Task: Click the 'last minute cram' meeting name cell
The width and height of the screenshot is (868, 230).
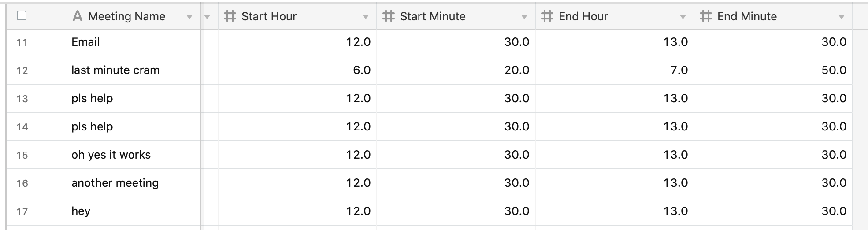Action: (x=115, y=70)
